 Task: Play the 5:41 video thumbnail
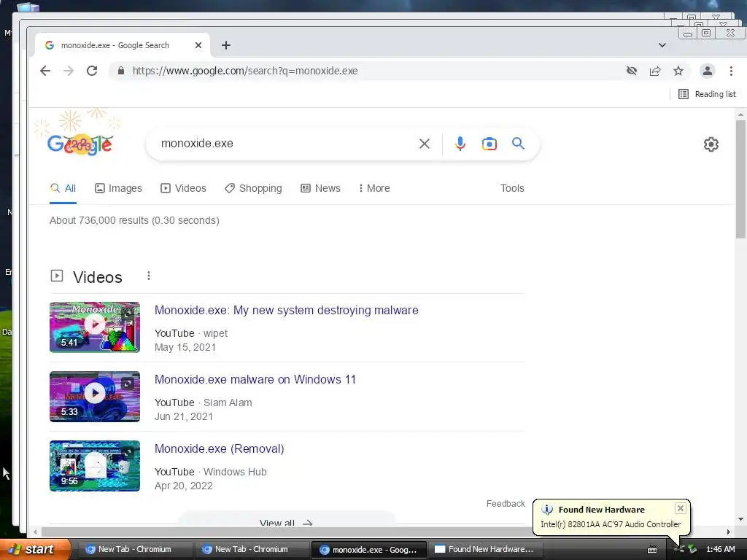click(95, 327)
